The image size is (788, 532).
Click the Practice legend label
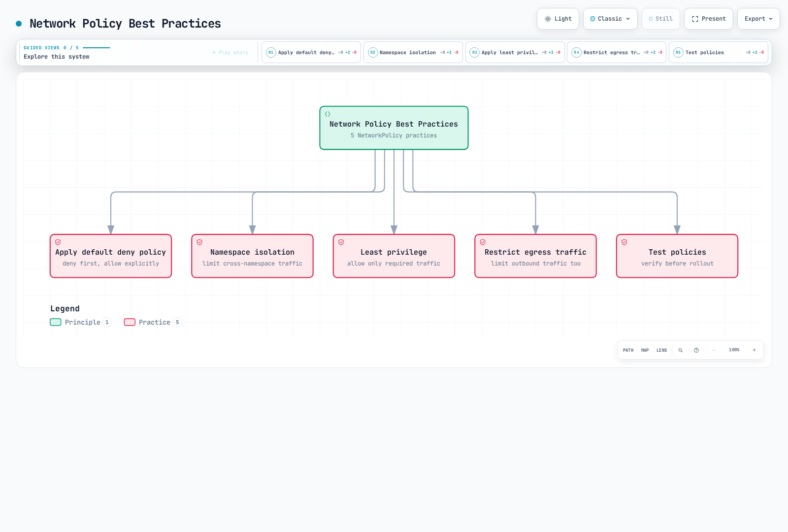[x=155, y=322]
